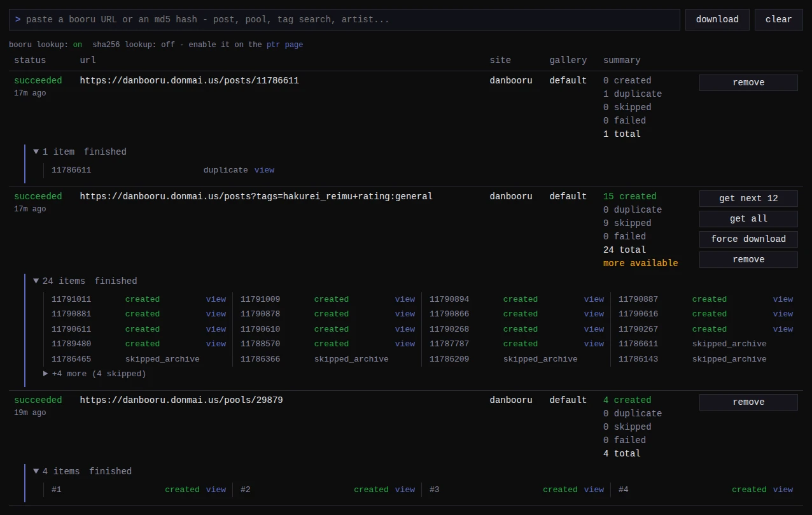Click skipped item id 11786465
The width and height of the screenshot is (812, 515).
(71, 359)
